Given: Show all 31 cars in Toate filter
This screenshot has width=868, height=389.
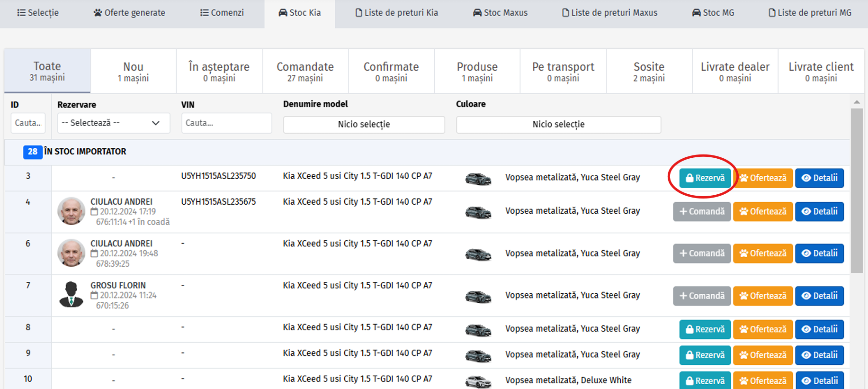Looking at the screenshot, I should [x=47, y=71].
